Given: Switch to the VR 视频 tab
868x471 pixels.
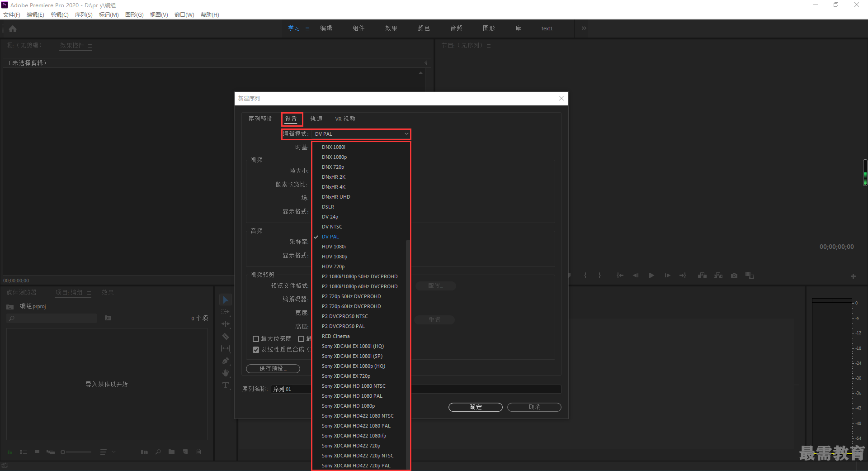Looking at the screenshot, I should (345, 119).
